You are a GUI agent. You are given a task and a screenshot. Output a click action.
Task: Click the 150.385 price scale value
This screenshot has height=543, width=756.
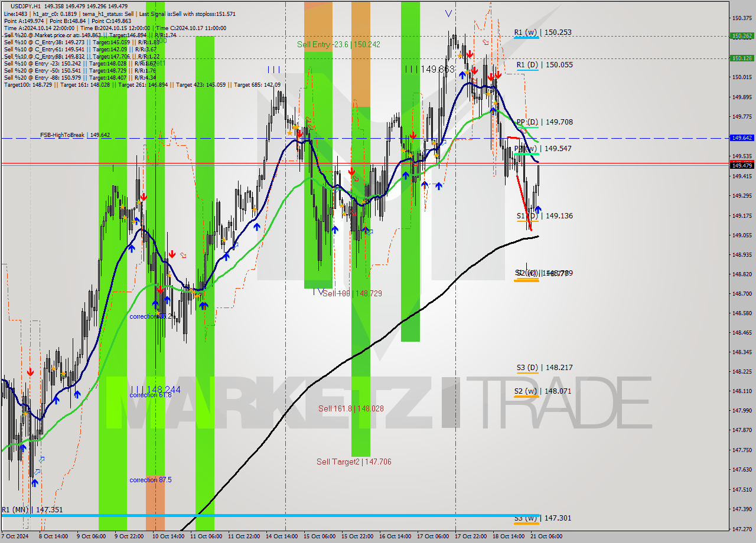[x=742, y=18]
